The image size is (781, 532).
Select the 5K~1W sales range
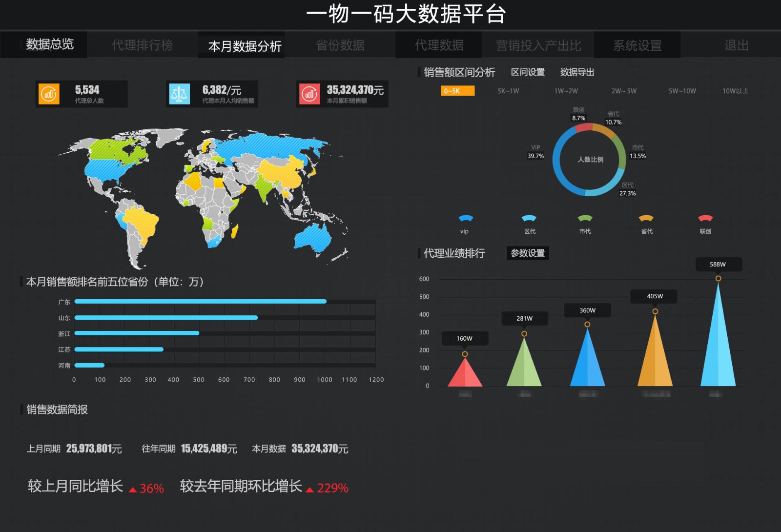pyautogui.click(x=508, y=91)
